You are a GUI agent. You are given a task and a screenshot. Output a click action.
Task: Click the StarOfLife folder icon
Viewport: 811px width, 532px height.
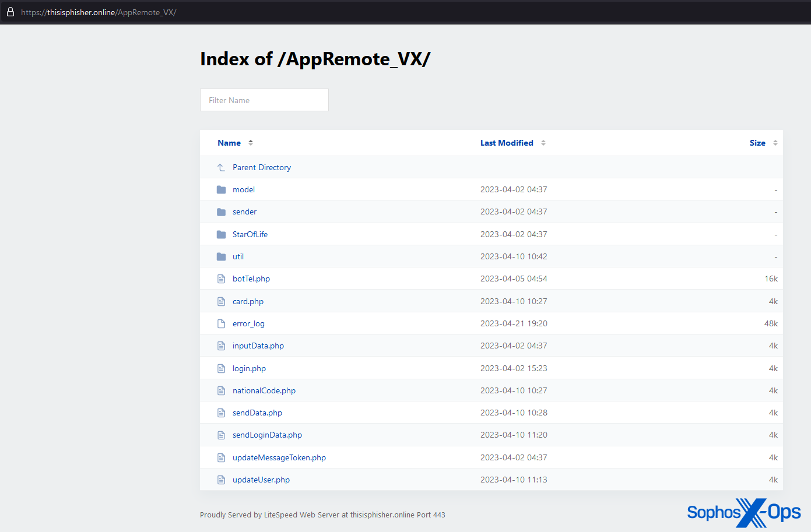pyautogui.click(x=221, y=234)
